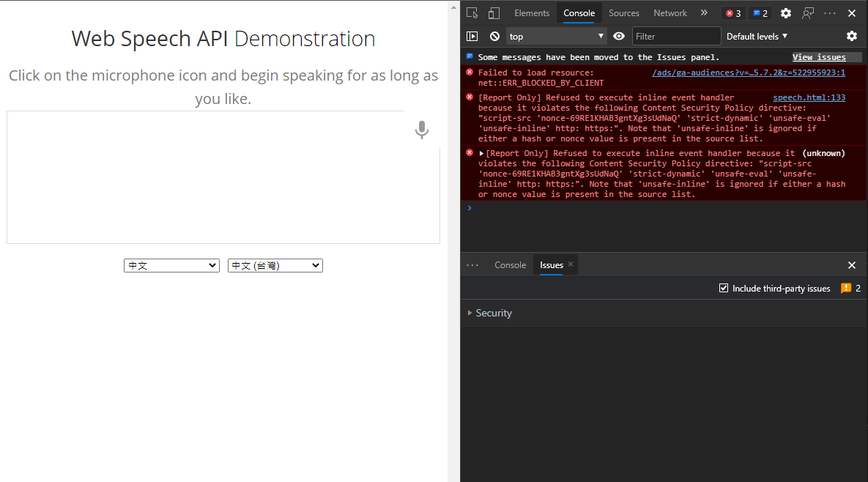The image size is (868, 482).
Task: Clear the console
Action: (x=495, y=36)
